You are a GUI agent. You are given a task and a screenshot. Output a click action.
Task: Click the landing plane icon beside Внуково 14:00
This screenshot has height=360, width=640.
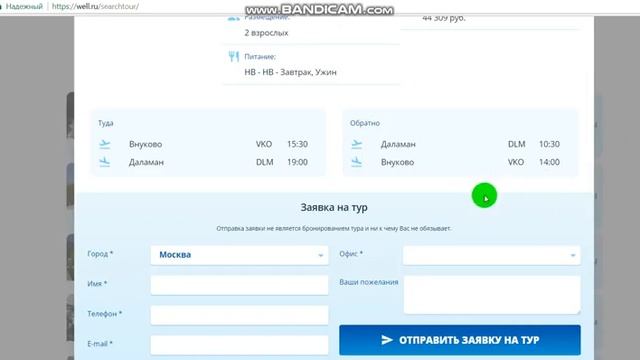(357, 162)
